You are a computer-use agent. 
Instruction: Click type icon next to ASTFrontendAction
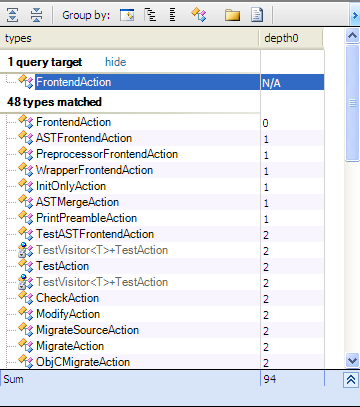pos(26,138)
